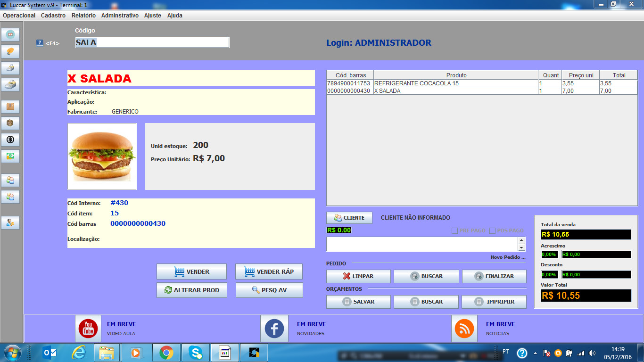Click the dollar sign sidebar icon

tap(10, 140)
